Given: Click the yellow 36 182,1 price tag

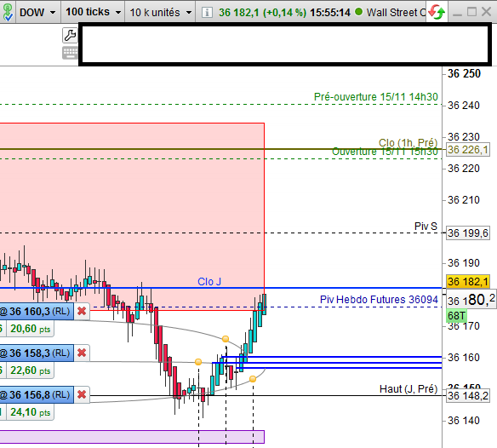Looking at the screenshot, I should click(x=468, y=281).
